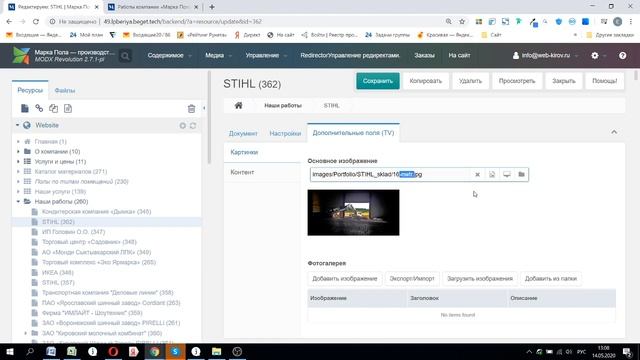This screenshot has height=360, width=640.
Task: Open the manager search magnifier
Action: [x=125, y=56]
